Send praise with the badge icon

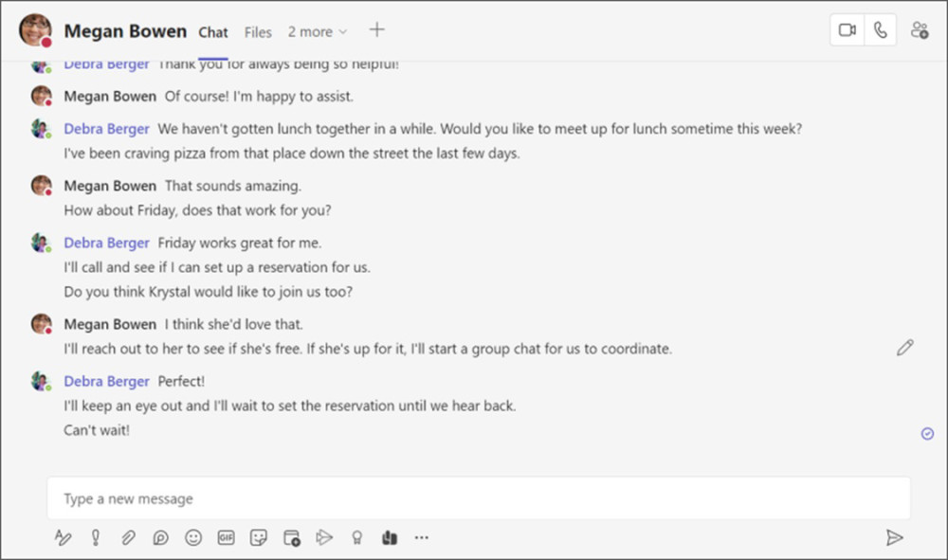356,537
